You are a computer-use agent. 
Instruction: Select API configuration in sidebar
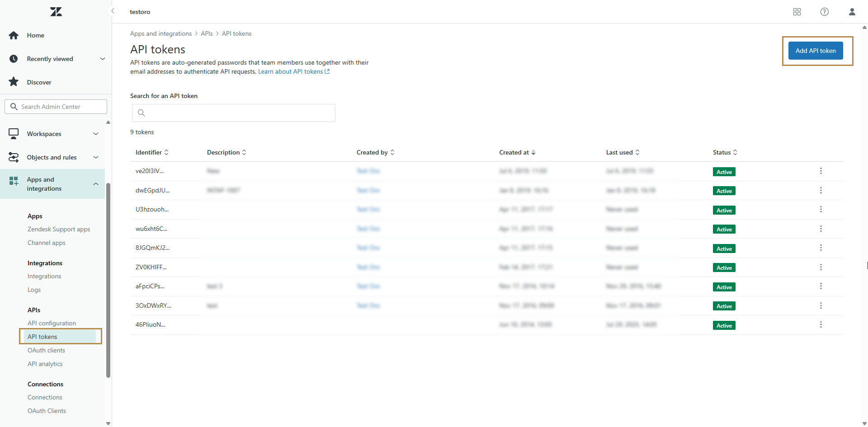click(x=52, y=323)
